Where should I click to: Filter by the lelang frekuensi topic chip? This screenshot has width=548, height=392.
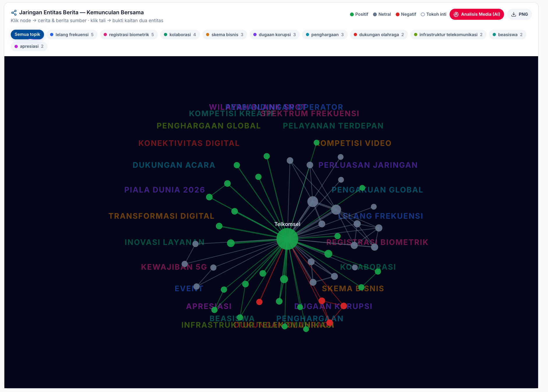pyautogui.click(x=72, y=34)
